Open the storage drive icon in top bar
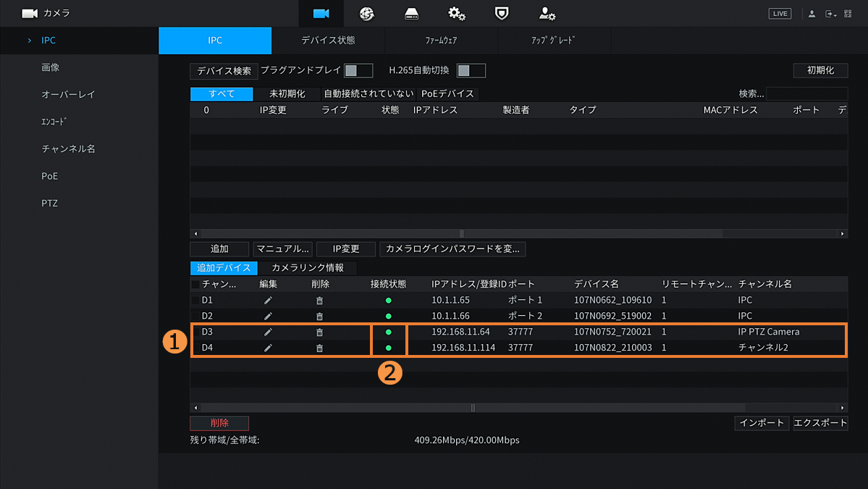The image size is (868, 489). pyautogui.click(x=411, y=14)
